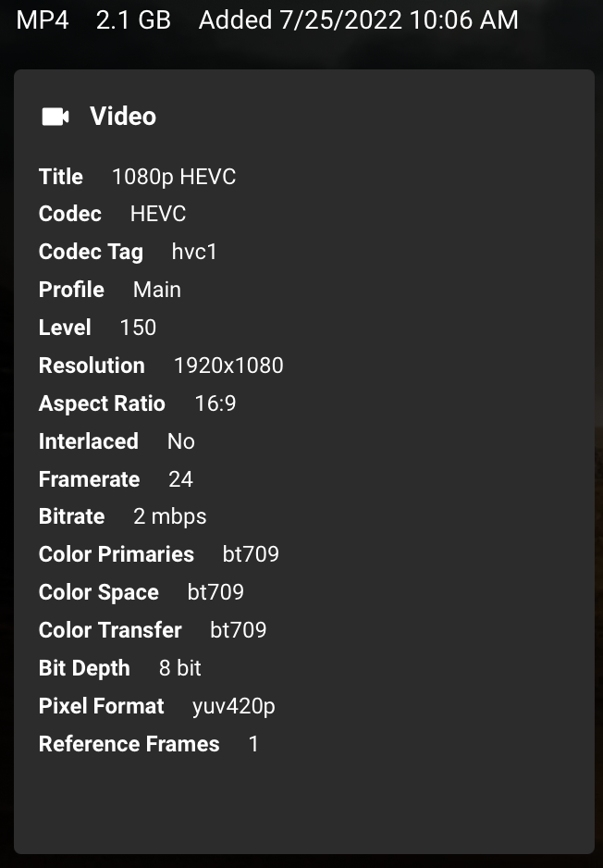603x868 pixels.
Task: Open the Aspect Ratio 16:9 selector
Action: click(214, 403)
